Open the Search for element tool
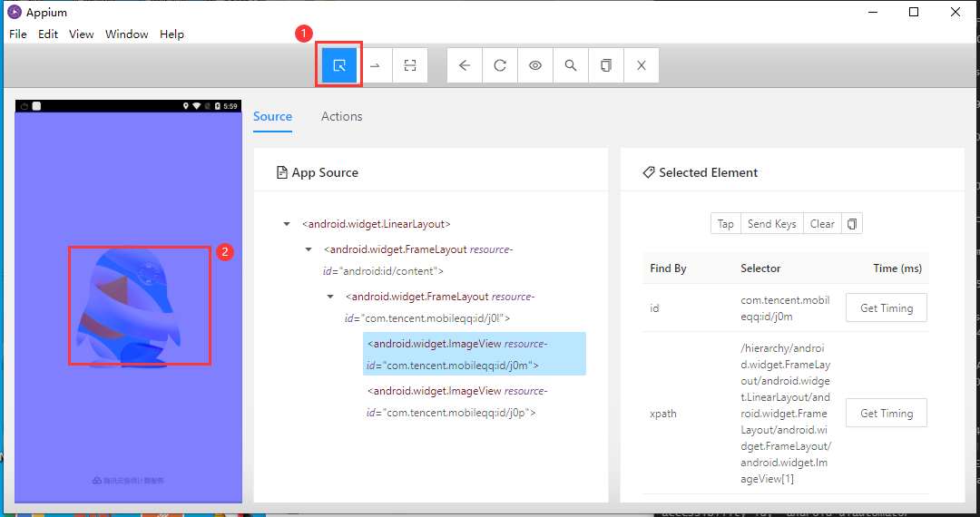Viewport: 980px width, 517px height. pyautogui.click(x=571, y=65)
